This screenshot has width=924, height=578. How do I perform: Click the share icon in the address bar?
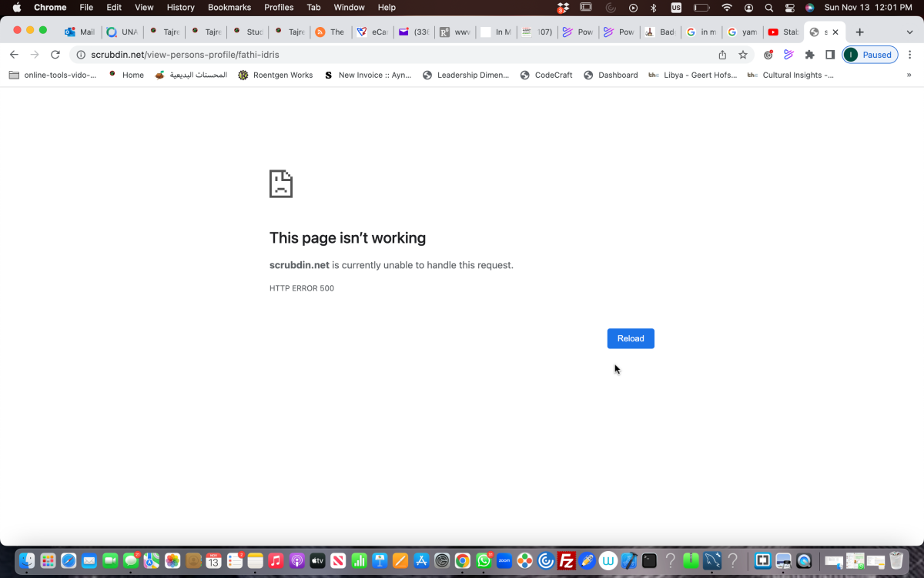click(722, 55)
